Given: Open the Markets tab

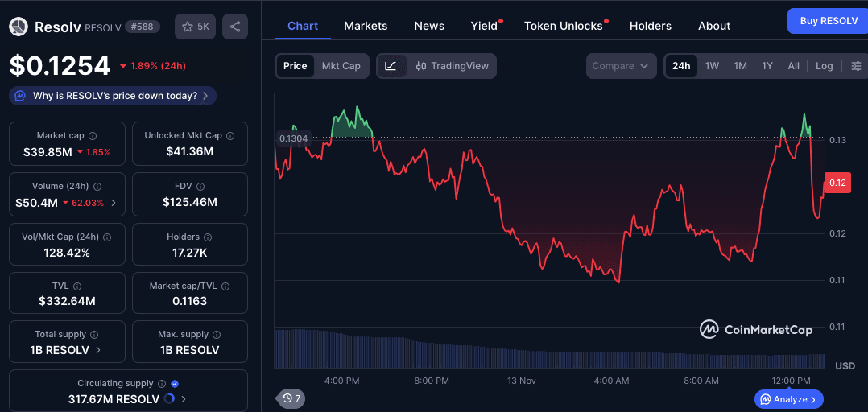Looking at the screenshot, I should [366, 26].
